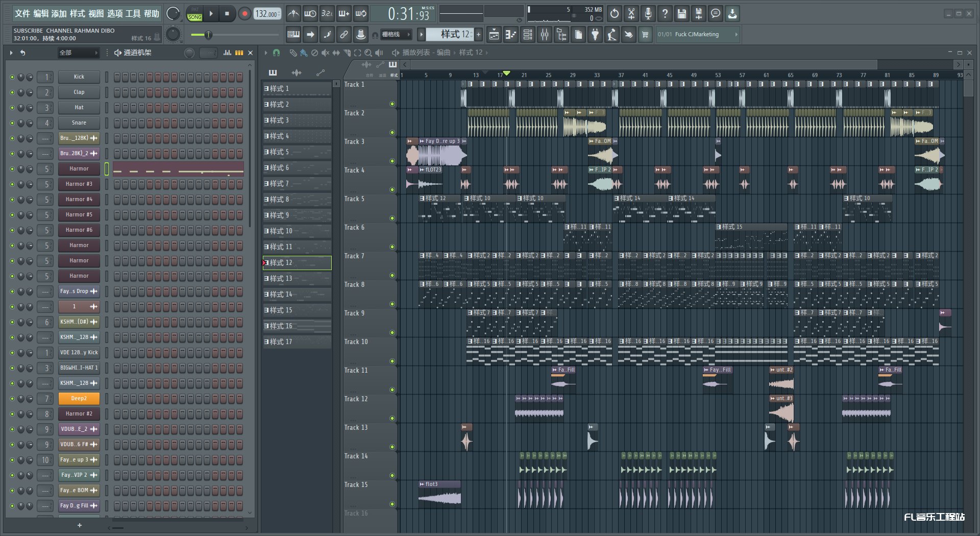
Task: Select 样式 16 in pattern list
Action: [x=297, y=326]
